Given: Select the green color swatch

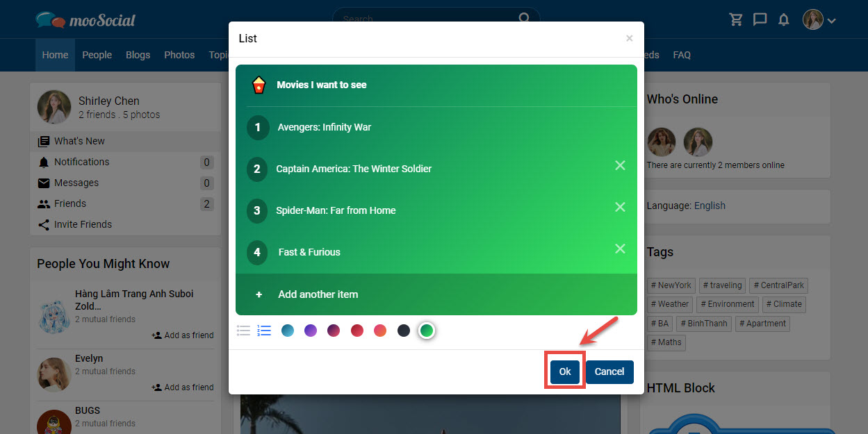Looking at the screenshot, I should 427,331.
